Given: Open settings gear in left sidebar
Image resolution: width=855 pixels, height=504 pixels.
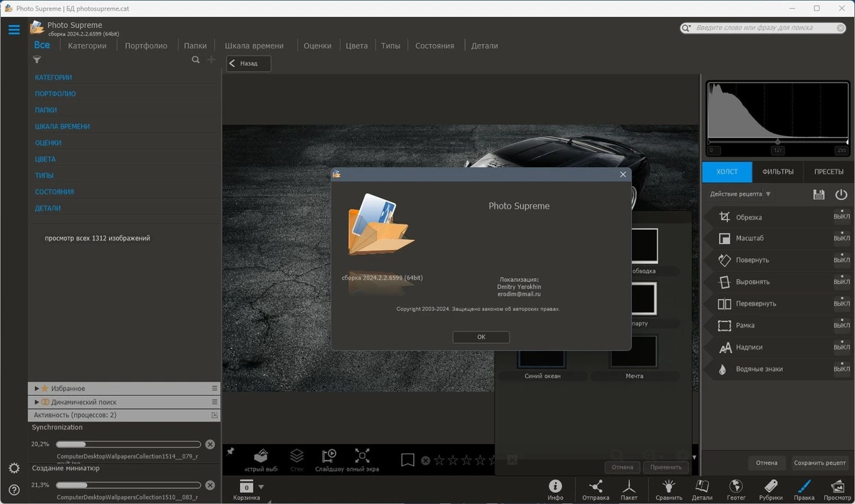Looking at the screenshot, I should 14,468.
